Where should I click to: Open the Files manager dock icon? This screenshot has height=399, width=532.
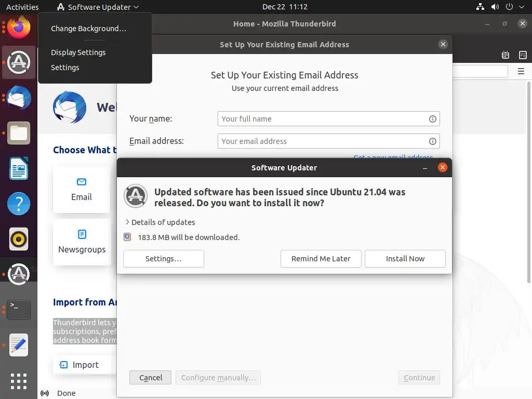(x=19, y=133)
